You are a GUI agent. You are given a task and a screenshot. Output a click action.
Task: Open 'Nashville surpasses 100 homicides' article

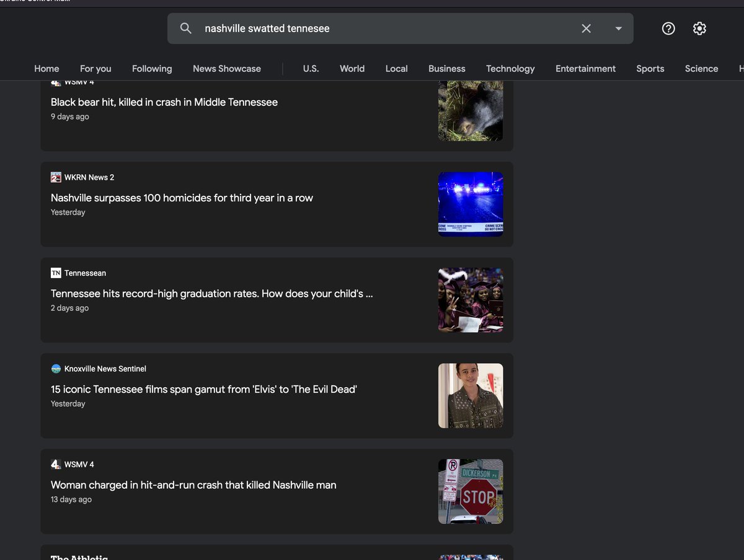coord(182,198)
